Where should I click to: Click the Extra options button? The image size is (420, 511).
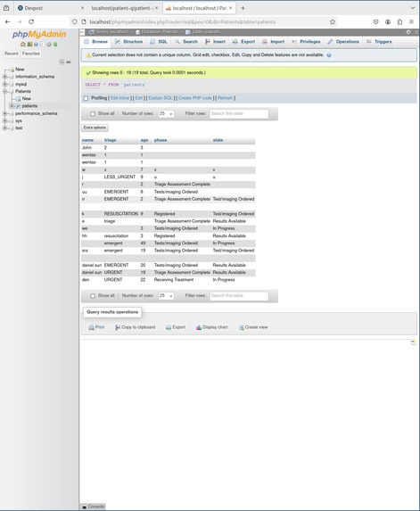click(95, 128)
